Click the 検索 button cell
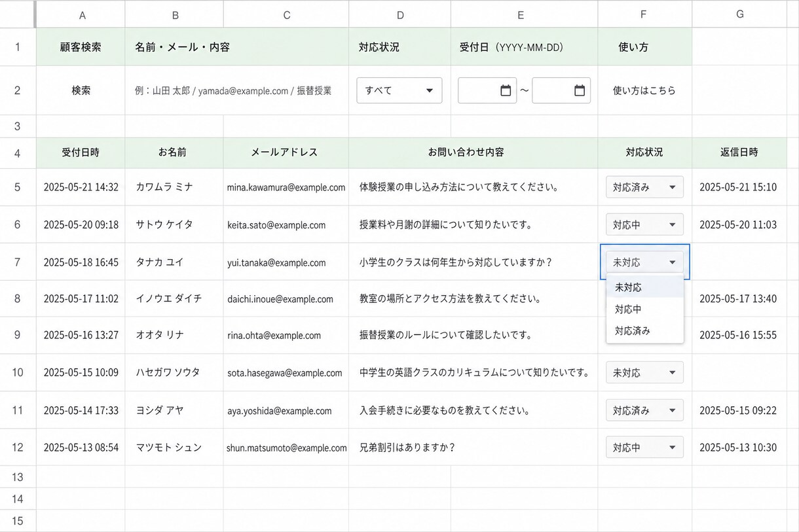Screen dimensions: 799x532 tap(81, 91)
